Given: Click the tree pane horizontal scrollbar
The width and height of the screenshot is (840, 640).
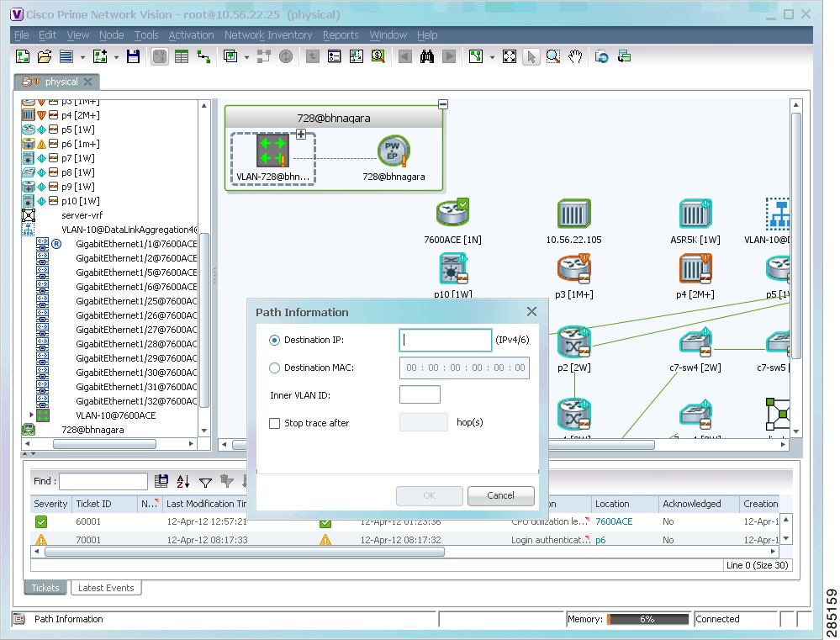Looking at the screenshot, I should coord(104,444).
